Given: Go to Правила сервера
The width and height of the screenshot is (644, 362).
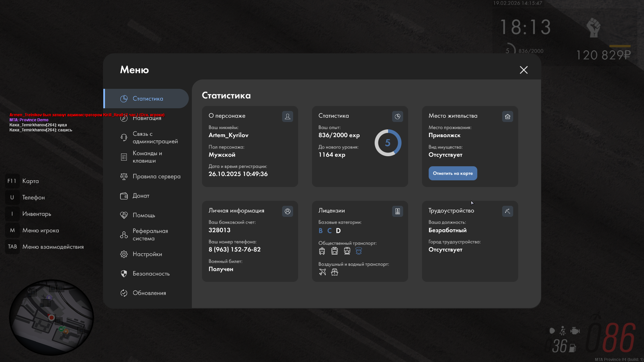Looking at the screenshot, I should tap(156, 176).
